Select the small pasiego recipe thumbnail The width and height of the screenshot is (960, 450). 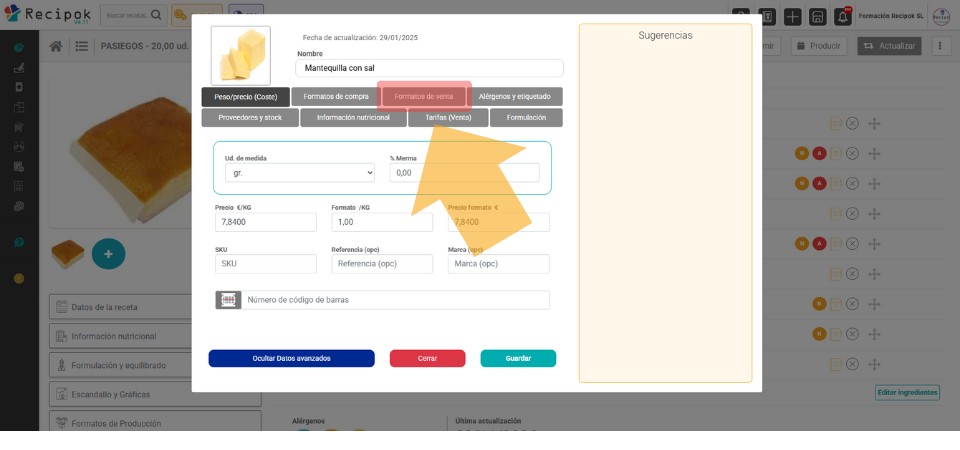67,254
